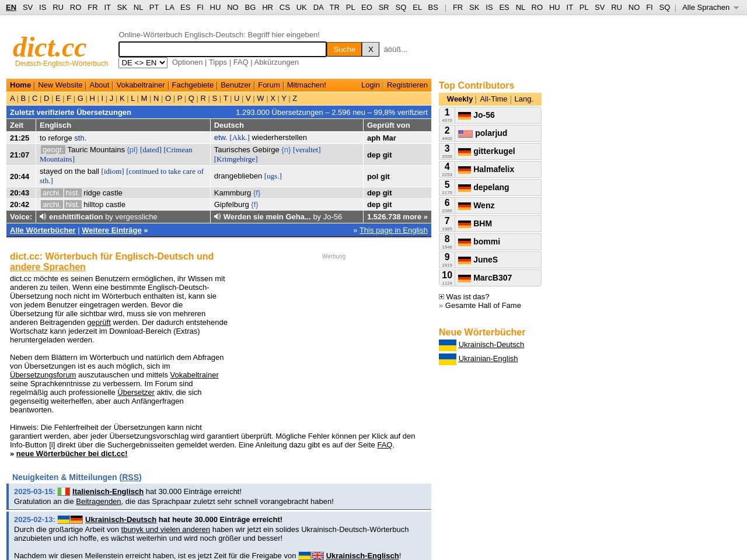Open Italienisch-Englisch news link

click(x=108, y=492)
